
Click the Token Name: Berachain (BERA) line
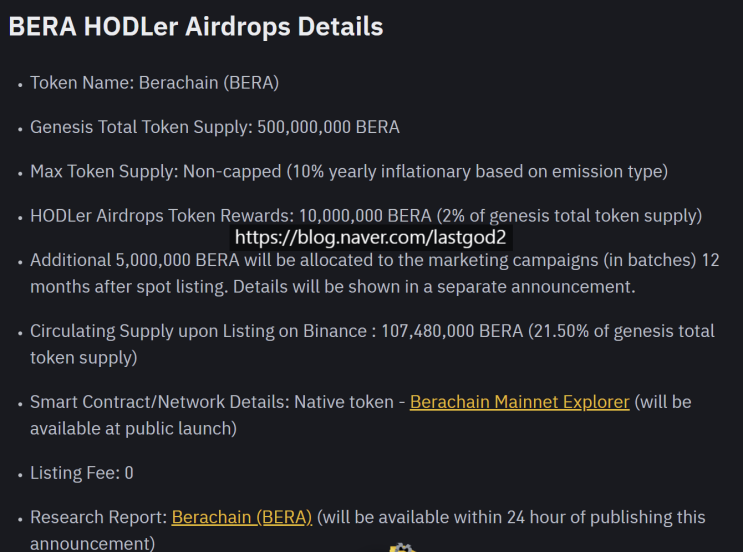point(154,83)
